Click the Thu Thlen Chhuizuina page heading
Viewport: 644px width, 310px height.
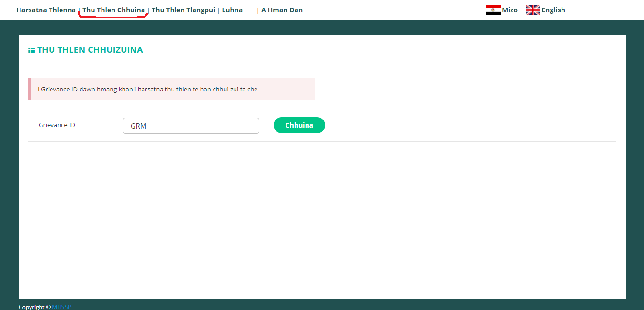[x=90, y=50]
